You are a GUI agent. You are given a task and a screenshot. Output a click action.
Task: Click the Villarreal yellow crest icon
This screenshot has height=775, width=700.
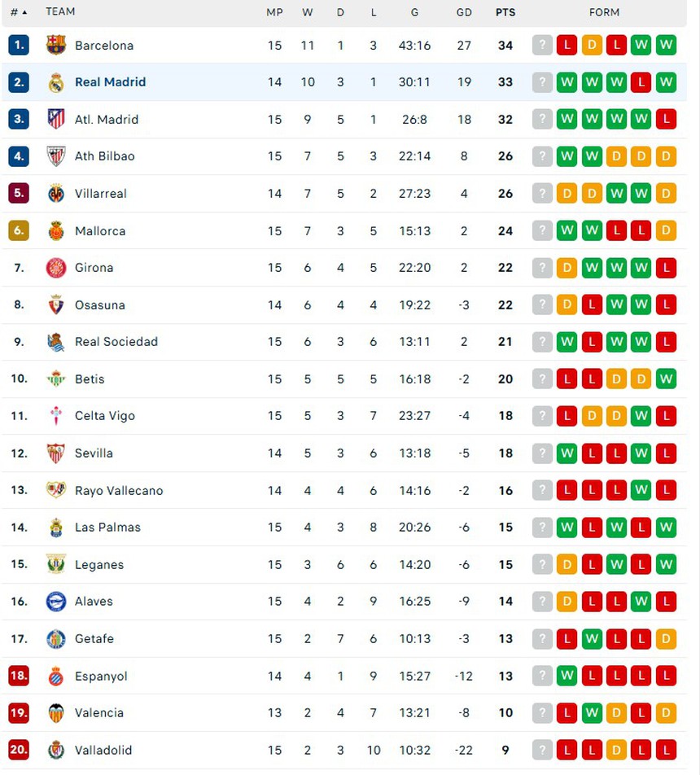tap(56, 194)
